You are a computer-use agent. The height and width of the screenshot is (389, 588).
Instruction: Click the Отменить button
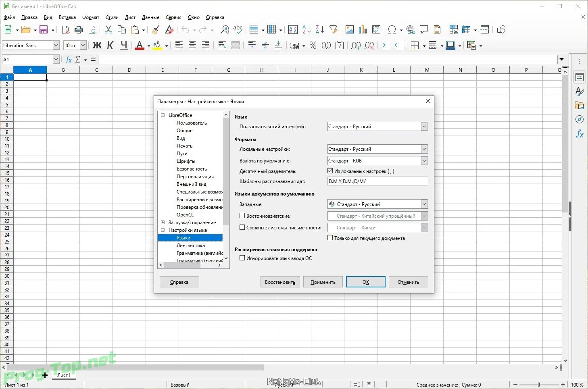pos(408,282)
